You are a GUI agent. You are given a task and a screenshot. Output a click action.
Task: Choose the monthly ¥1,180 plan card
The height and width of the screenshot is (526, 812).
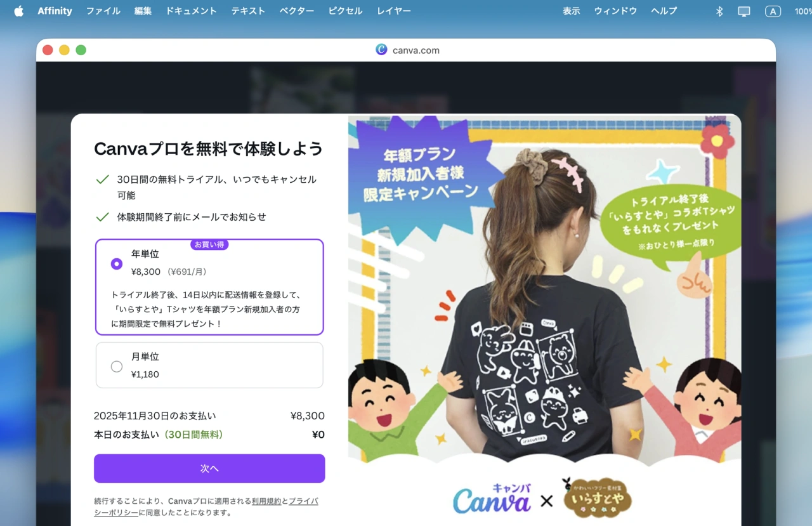(209, 365)
